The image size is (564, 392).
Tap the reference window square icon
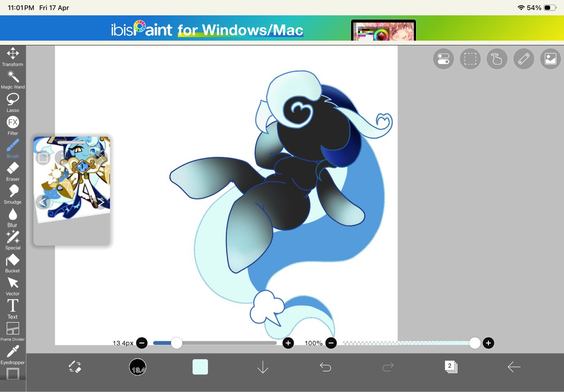(42, 157)
